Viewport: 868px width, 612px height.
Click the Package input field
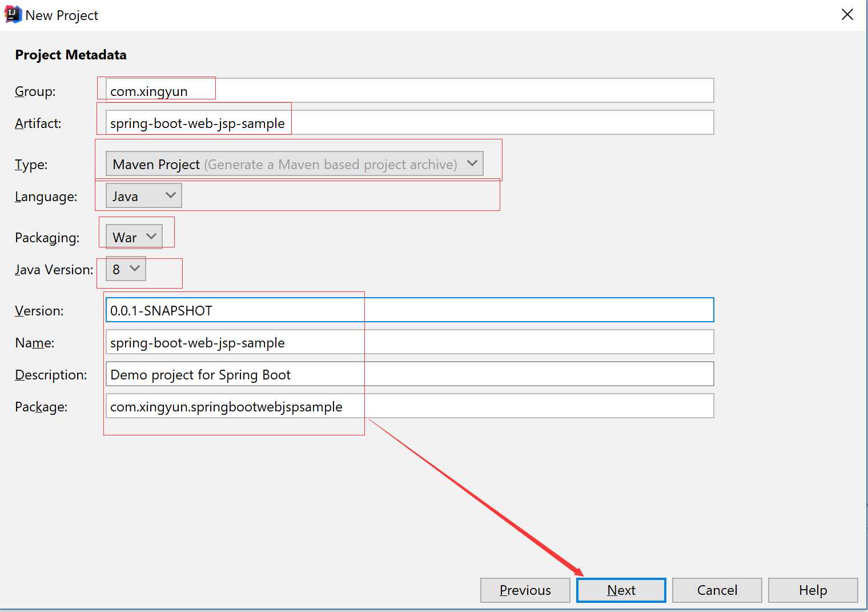(409, 406)
